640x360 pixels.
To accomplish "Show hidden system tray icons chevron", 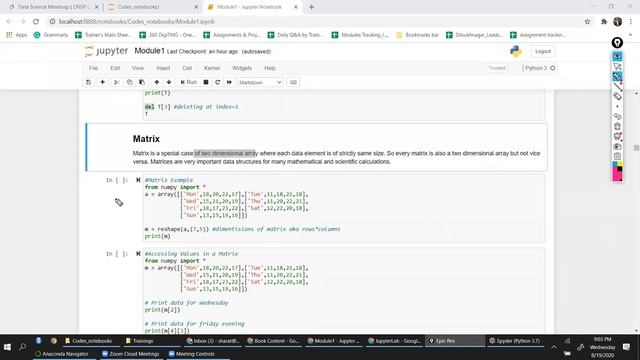I will (x=554, y=347).
